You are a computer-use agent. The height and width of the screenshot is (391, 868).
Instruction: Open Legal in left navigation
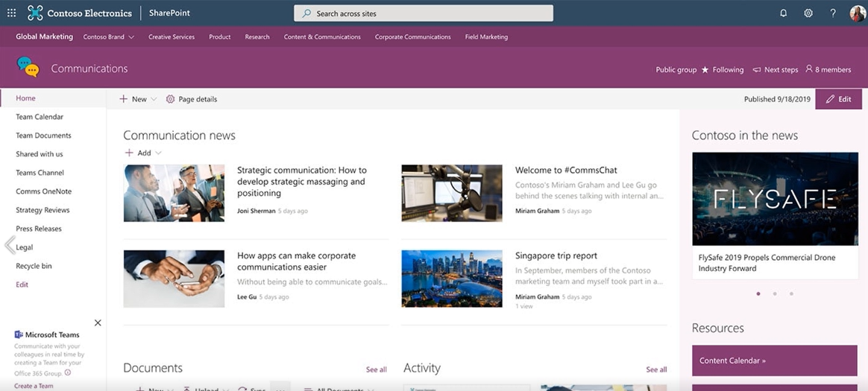pyautogui.click(x=25, y=247)
